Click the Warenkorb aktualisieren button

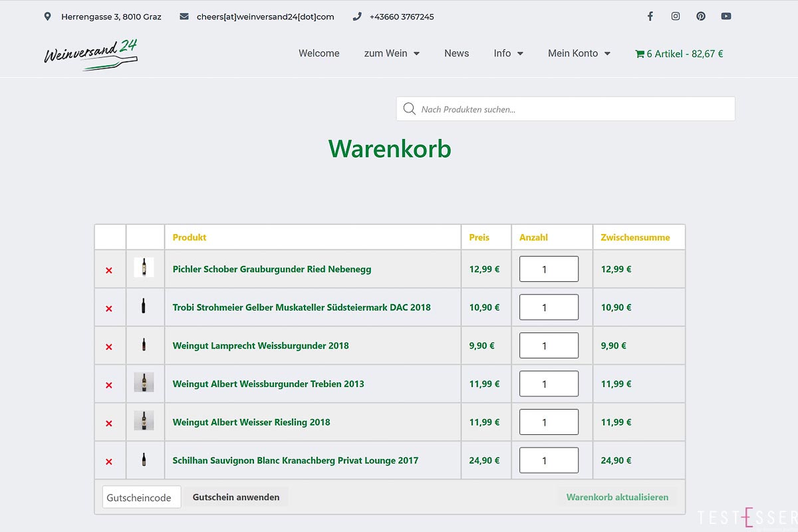(617, 497)
